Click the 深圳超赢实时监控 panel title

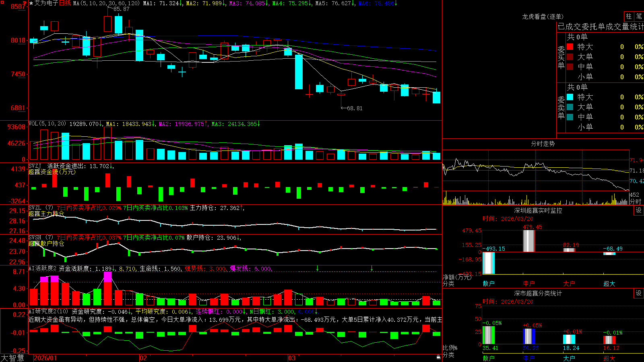click(x=538, y=210)
